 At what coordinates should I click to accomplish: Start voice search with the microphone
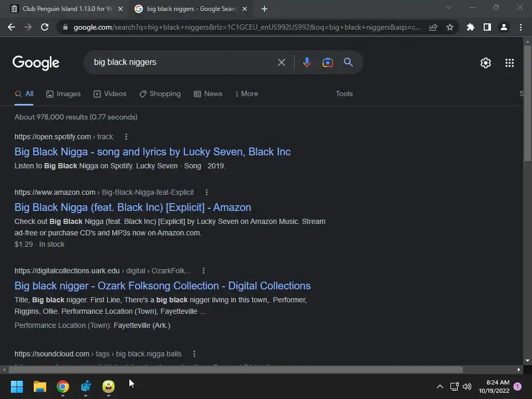[x=307, y=62]
